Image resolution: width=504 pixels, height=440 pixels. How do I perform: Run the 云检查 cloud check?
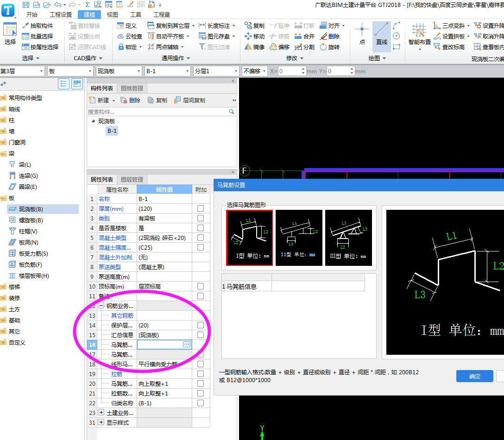point(130,36)
